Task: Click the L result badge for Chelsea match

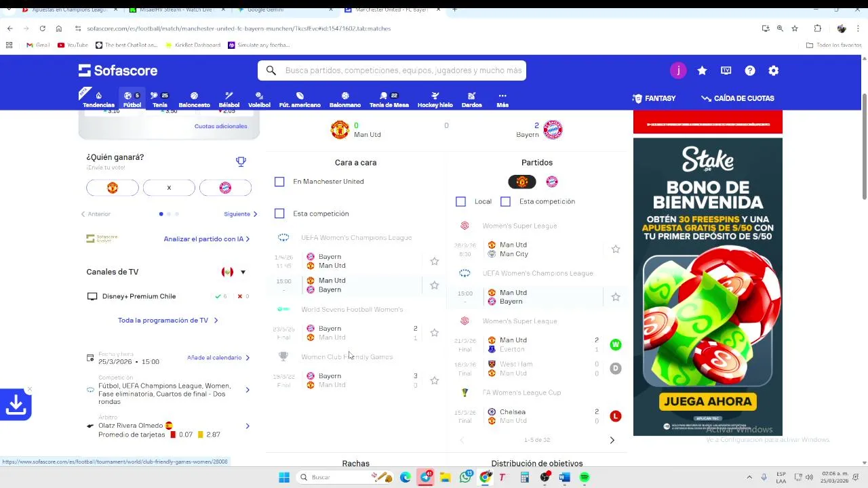Action: [x=616, y=416]
